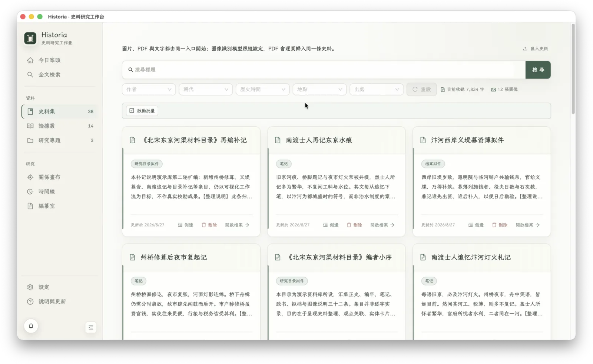
Task: Open file for 《北宋东京河渠材料目录》再编补记
Action: tap(237, 225)
